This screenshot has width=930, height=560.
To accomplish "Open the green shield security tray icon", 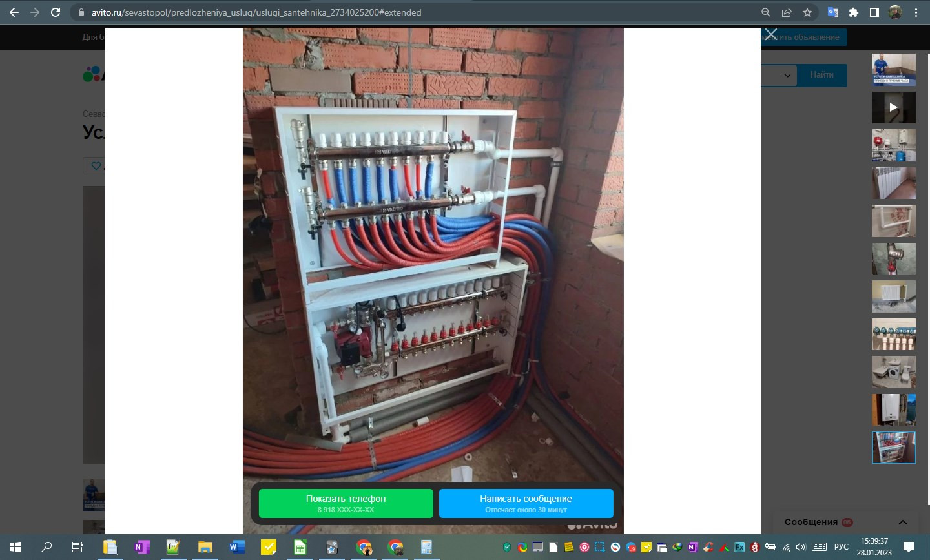I will (x=507, y=547).
